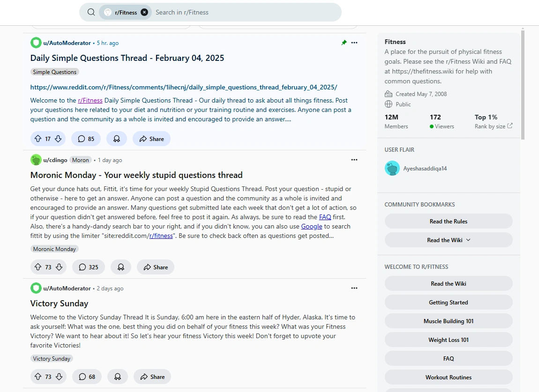Open Getting Started wiki button
Viewport: 539px width, 392px height.
click(449, 303)
